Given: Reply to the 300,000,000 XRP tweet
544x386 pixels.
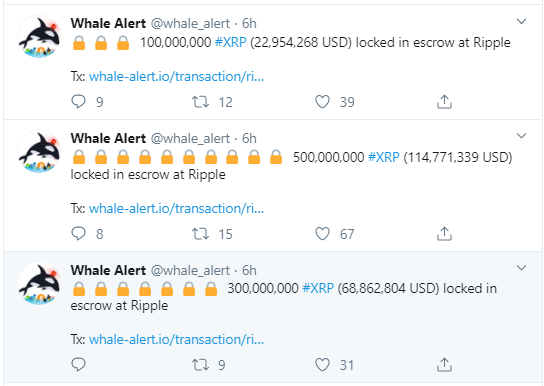Looking at the screenshot, I should coord(78,364).
